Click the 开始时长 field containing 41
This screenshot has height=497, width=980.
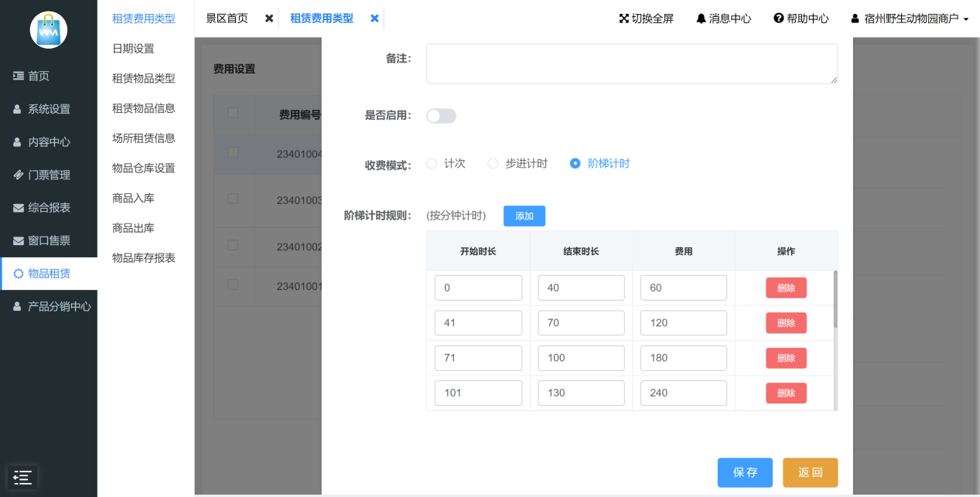[x=478, y=323]
